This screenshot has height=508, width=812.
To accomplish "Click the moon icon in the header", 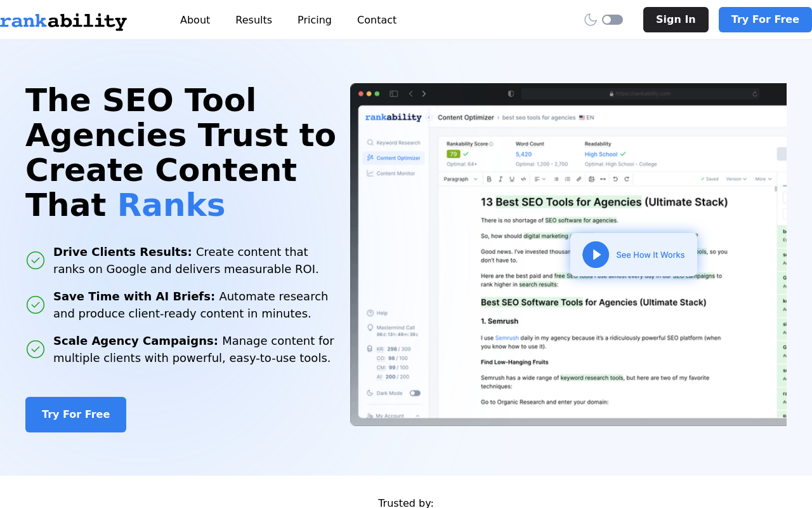I will click(591, 20).
